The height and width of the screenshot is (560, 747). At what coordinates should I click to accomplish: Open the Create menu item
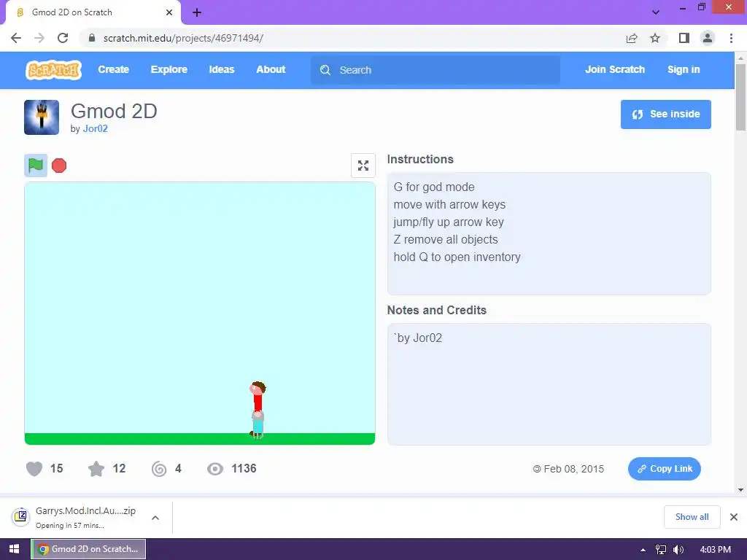(x=113, y=69)
